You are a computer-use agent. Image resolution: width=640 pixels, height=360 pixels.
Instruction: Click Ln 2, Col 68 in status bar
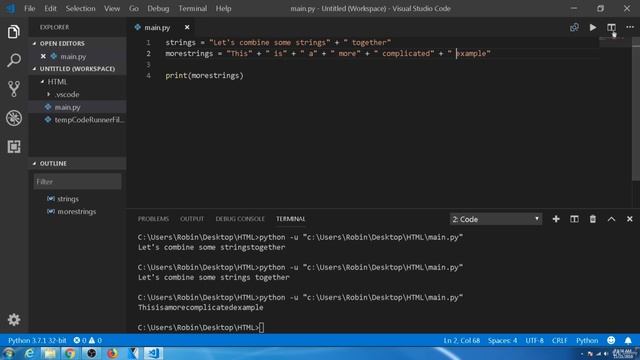(x=462, y=340)
